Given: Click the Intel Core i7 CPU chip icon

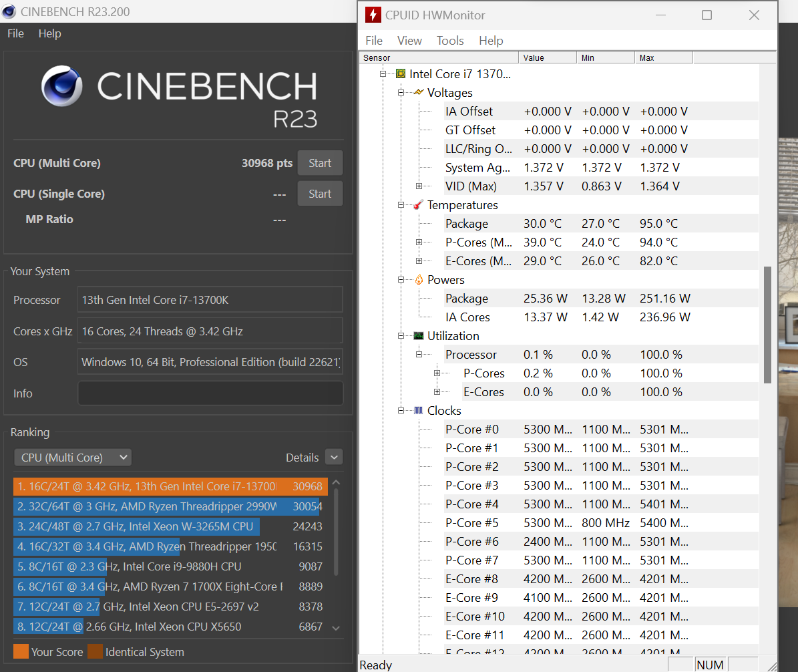Looking at the screenshot, I should pyautogui.click(x=401, y=74).
